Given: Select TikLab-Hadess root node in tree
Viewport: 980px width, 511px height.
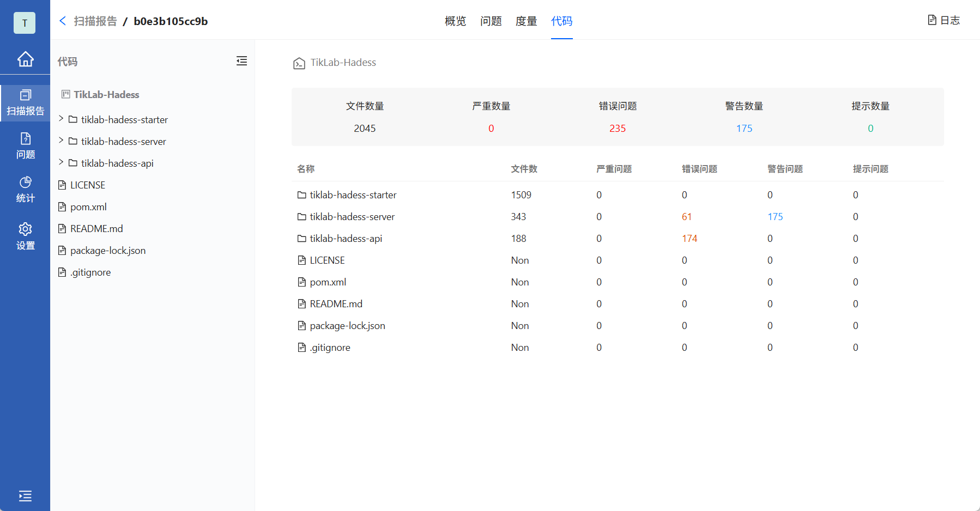Looking at the screenshot, I should point(106,95).
